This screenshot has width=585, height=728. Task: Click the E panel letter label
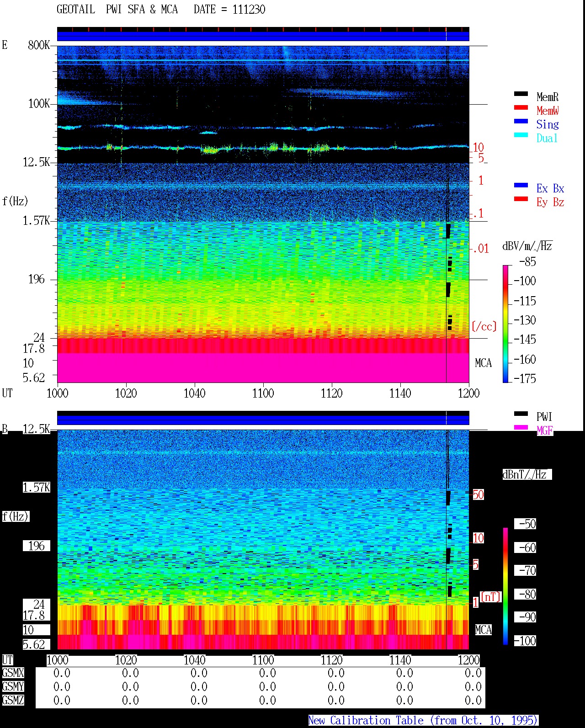[x=5, y=45]
